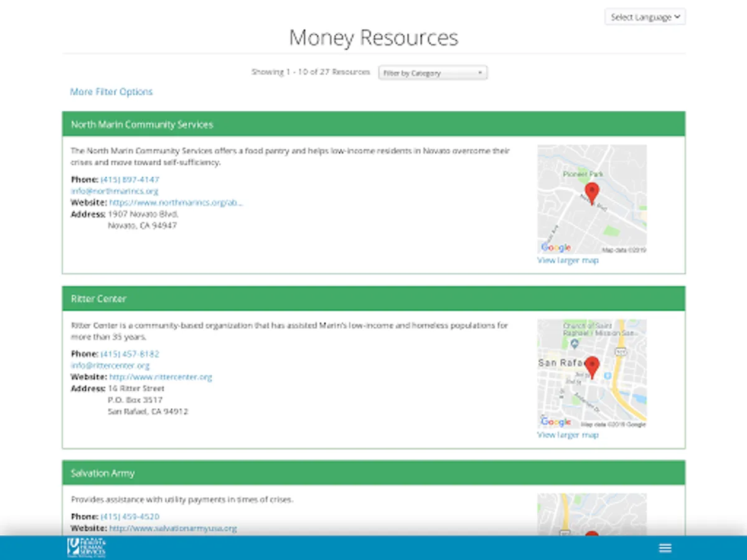Email info@northmarincs.org
Viewport: 747px width, 560px height.
coord(115,191)
